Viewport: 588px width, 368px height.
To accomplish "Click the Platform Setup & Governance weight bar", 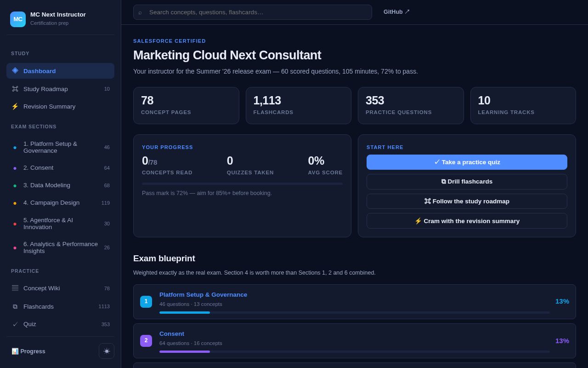I will (355, 313).
